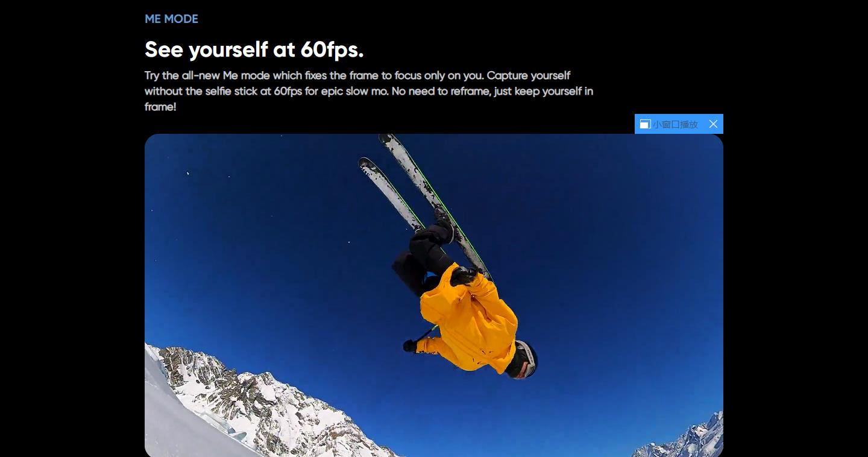This screenshot has width=868, height=457.
Task: Click the picture-in-picture window icon
Action: (x=645, y=124)
